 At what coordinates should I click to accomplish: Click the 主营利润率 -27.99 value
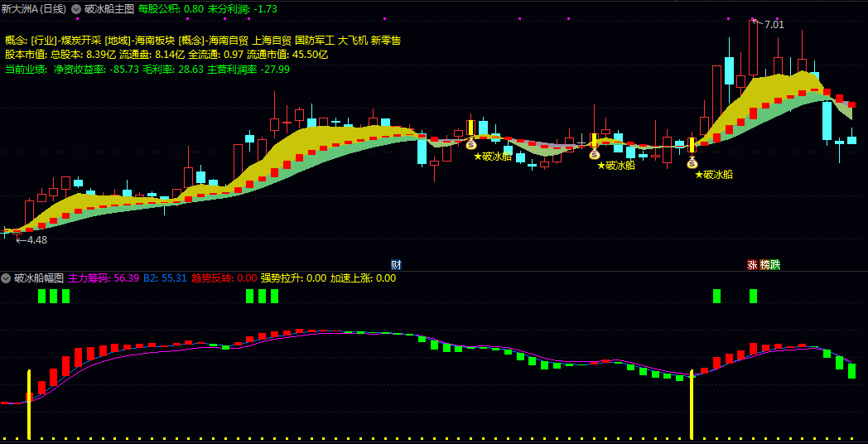click(x=248, y=70)
